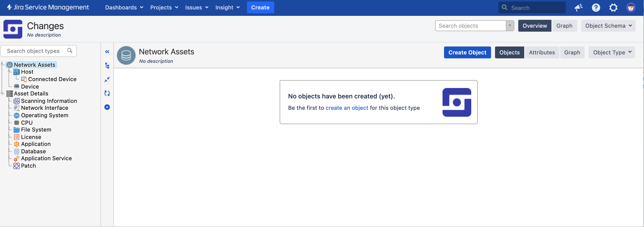Screen dimensions: 644x227
Task: Click the hierarchy tree view icon
Action: coord(107,66)
